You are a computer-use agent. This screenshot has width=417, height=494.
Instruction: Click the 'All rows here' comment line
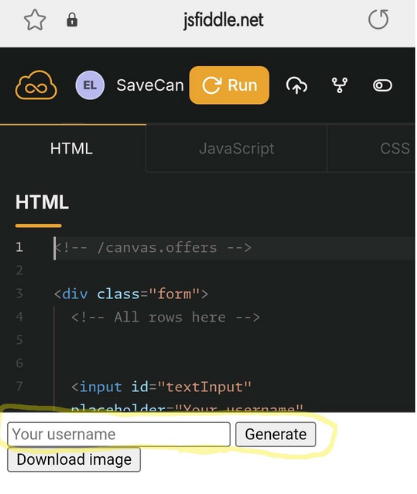pos(165,317)
